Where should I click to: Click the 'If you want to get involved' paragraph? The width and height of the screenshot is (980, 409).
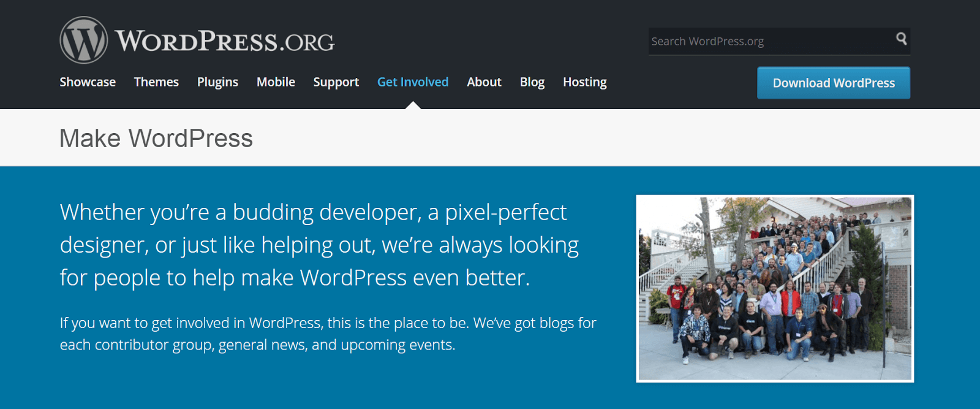328,334
